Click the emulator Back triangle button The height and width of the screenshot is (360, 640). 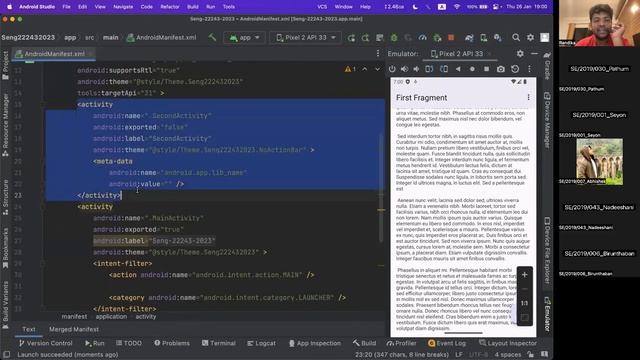click(458, 69)
